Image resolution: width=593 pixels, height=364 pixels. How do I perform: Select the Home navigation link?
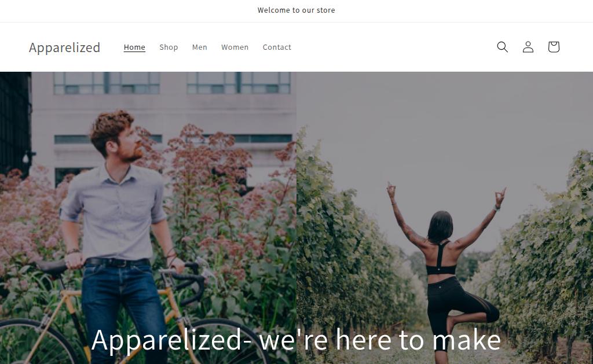pos(134,47)
